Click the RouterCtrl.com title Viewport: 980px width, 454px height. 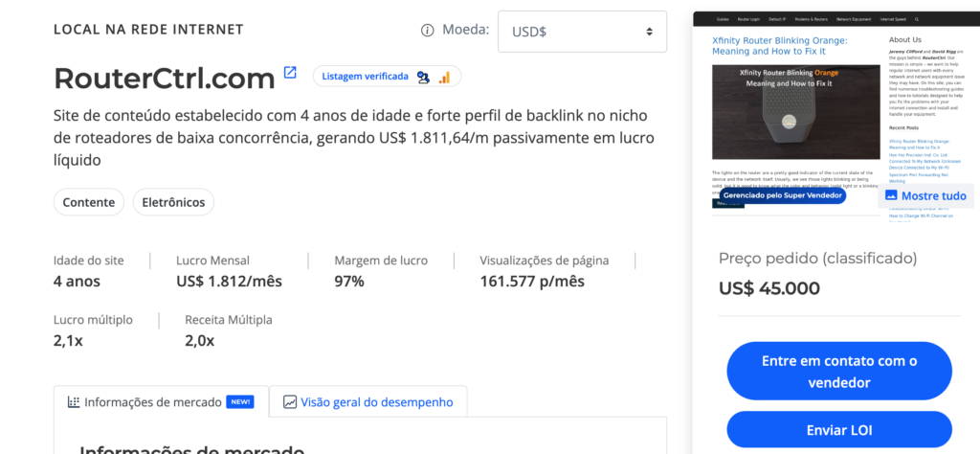[x=165, y=79]
